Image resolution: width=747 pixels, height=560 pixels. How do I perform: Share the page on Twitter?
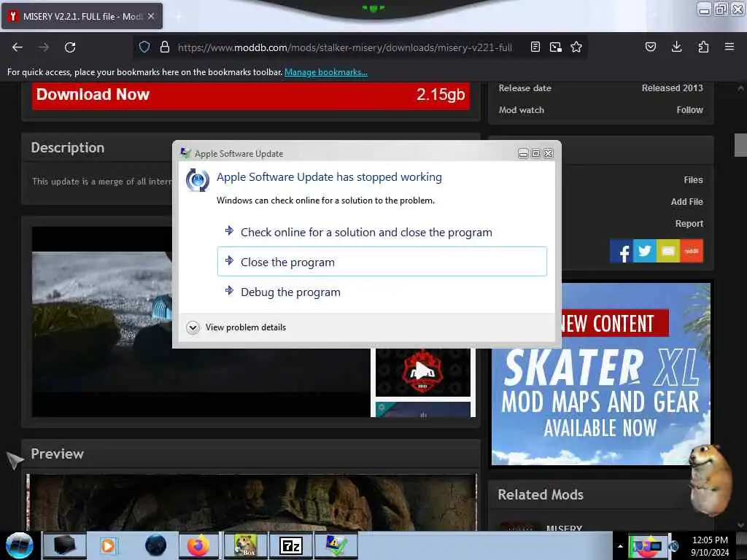pos(645,251)
